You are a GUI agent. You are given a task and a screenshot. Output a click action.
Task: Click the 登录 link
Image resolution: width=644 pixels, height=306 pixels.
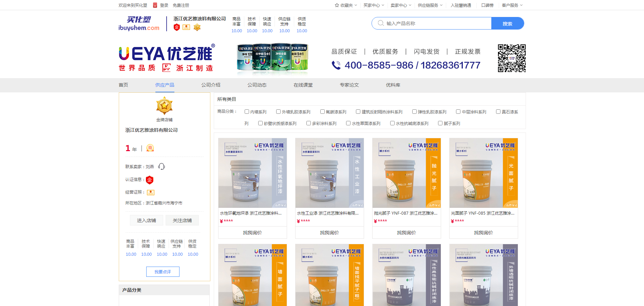click(x=164, y=5)
